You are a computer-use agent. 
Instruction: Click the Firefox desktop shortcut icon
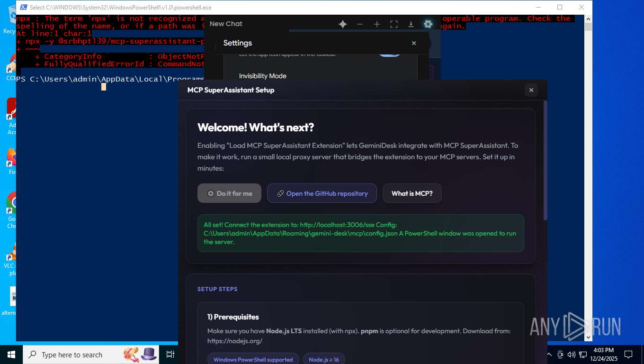click(x=12, y=156)
